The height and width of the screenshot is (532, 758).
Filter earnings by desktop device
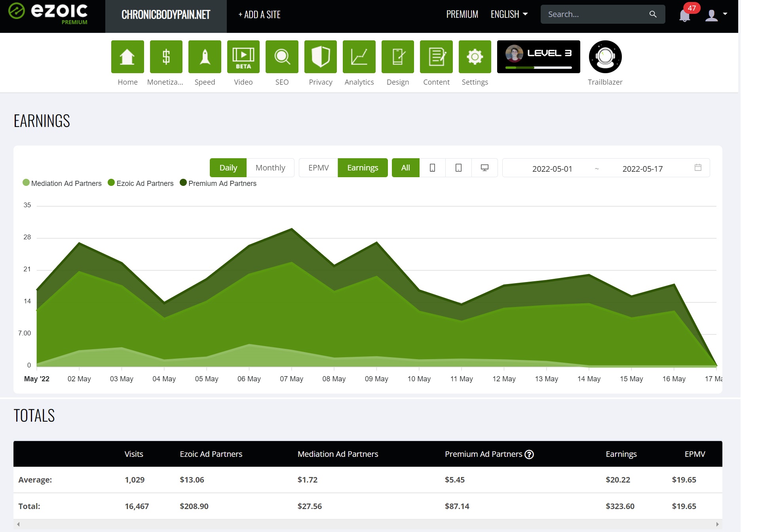[484, 168]
